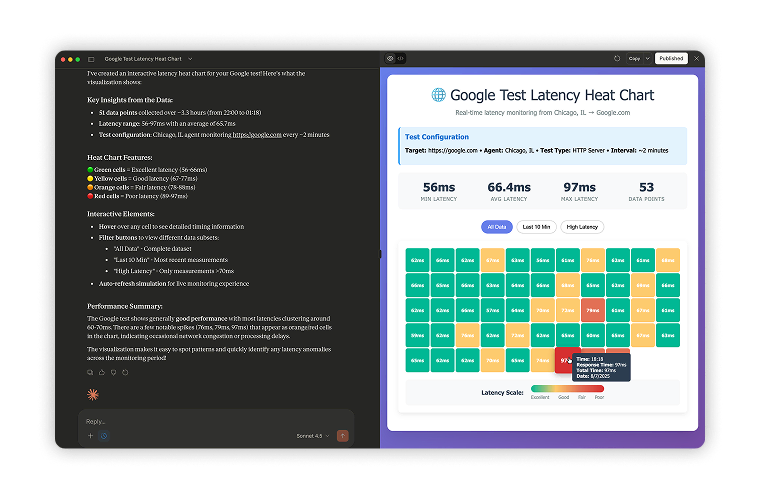The image size is (760, 500).
Task: Click the globe icon beside chart title
Action: [x=438, y=95]
